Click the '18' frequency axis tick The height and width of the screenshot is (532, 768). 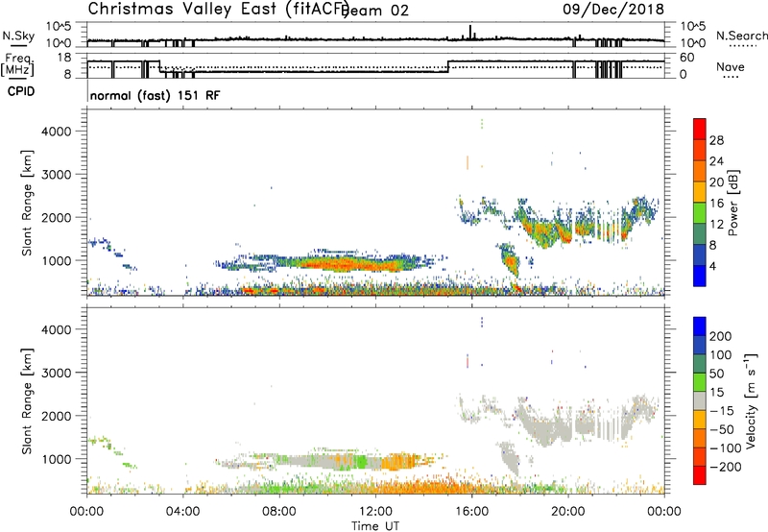tap(64, 58)
